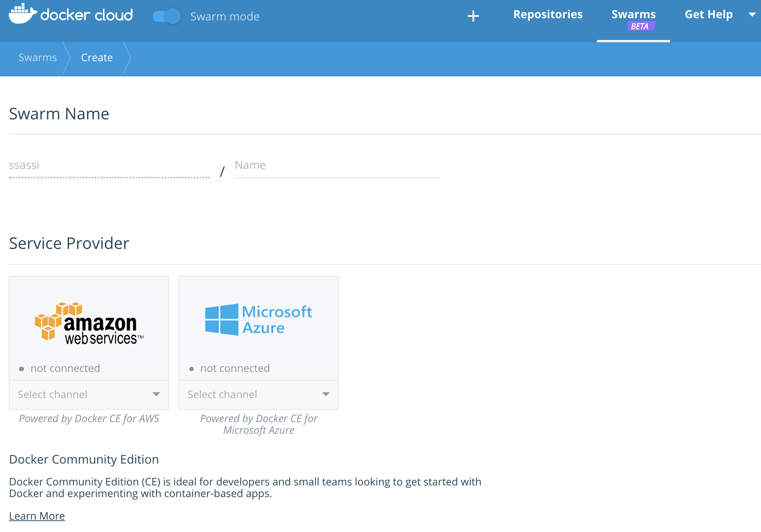Open the Get Help menu
The image size is (761, 532).
click(708, 15)
